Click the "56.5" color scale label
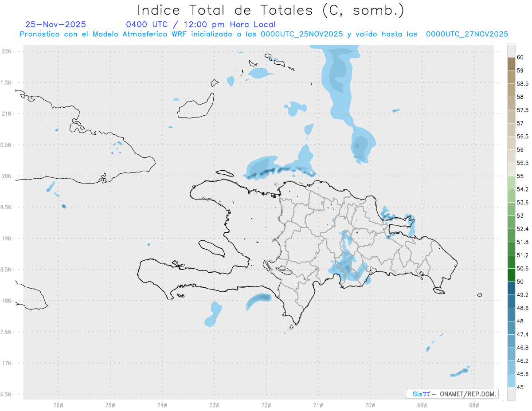The image size is (532, 411). 523,136
